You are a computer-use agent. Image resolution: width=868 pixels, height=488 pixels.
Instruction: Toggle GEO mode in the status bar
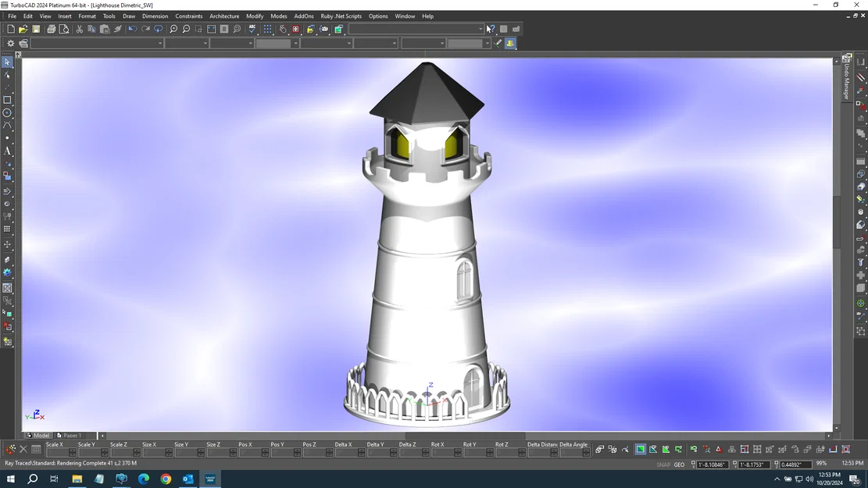[x=679, y=464]
